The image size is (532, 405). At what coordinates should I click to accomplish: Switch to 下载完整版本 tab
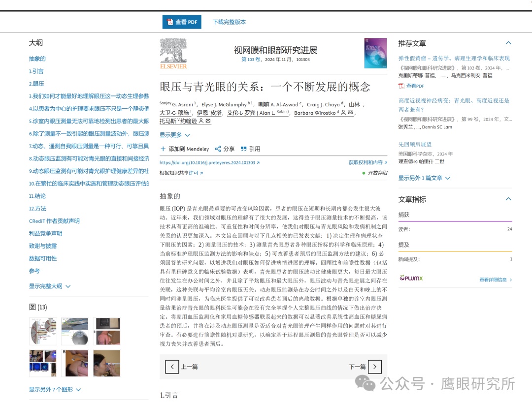229,22
